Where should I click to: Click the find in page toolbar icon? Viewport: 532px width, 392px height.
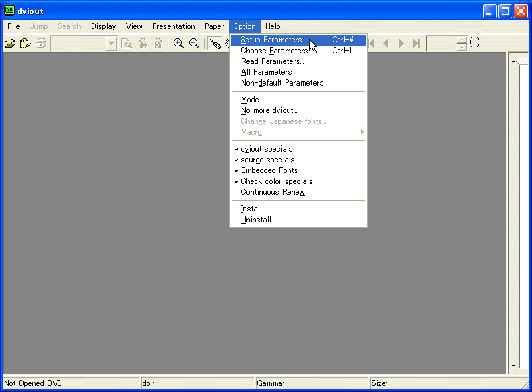click(126, 44)
